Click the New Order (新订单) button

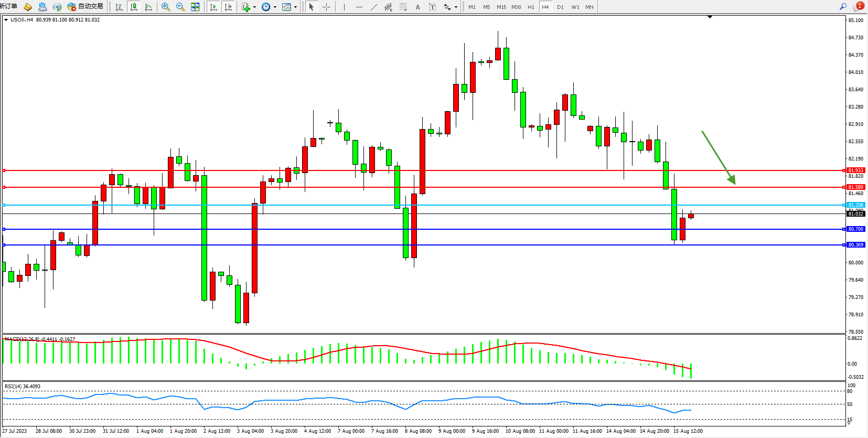[9, 6]
